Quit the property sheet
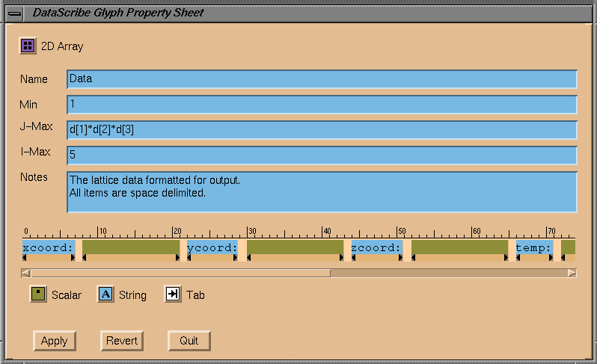The image size is (597, 364). 189,341
